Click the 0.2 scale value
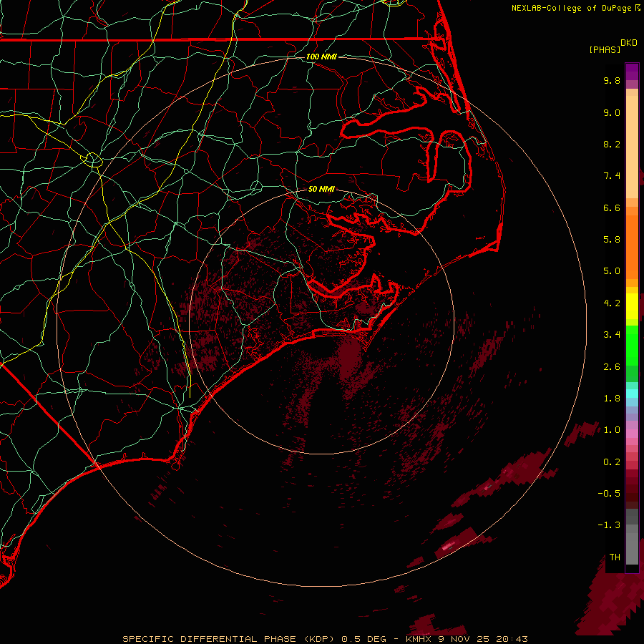 [612, 462]
